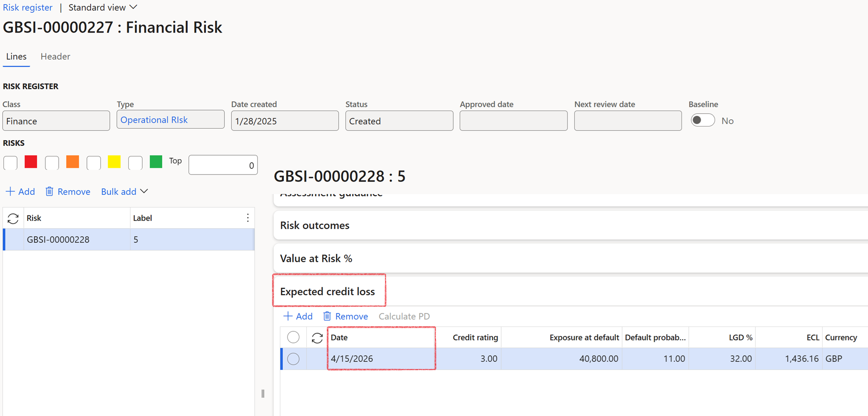Select all rows in Expected credit loss grid
Screen dimensions: 868x416
pos(293,338)
